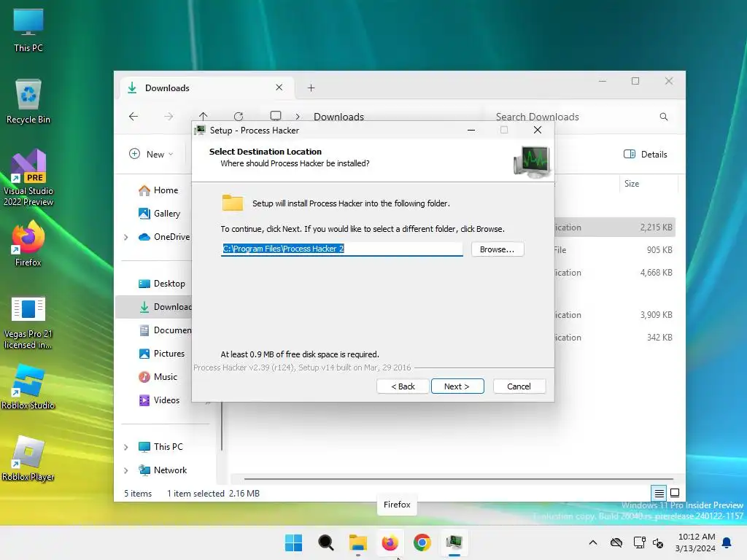Open the Recycle Bin desktop icon
Viewport: 747px width, 560px height.
click(x=28, y=101)
